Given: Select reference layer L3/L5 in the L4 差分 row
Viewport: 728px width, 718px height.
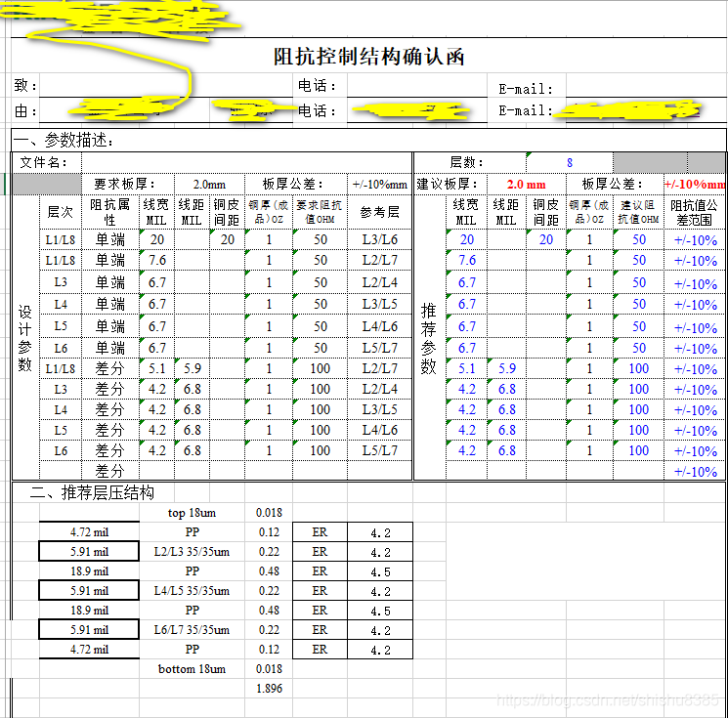Looking at the screenshot, I should pos(380,409).
